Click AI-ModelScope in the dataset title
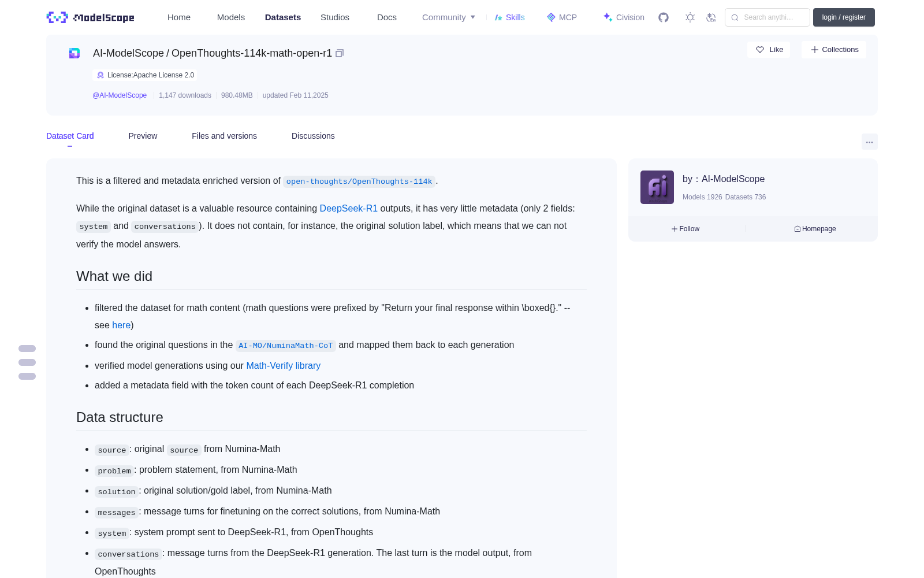This screenshot has height=578, width=924. (x=128, y=53)
